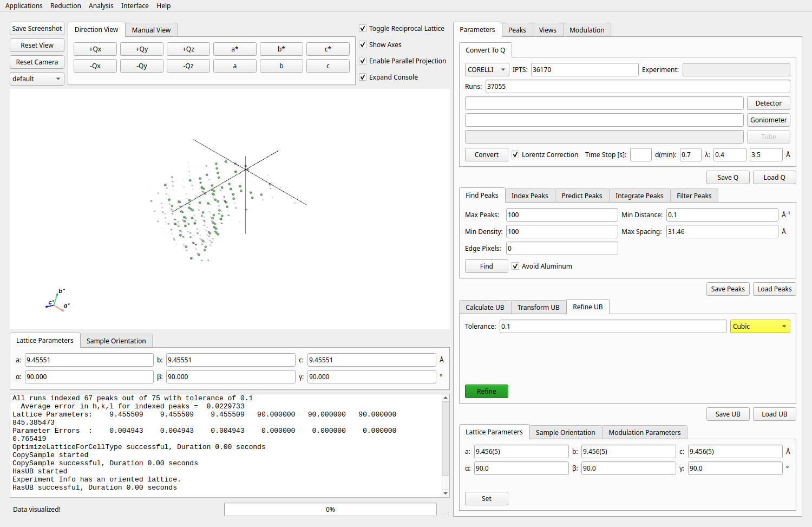The image size is (812, 527).
Task: Open the Index Peaks tab
Action: click(530, 196)
